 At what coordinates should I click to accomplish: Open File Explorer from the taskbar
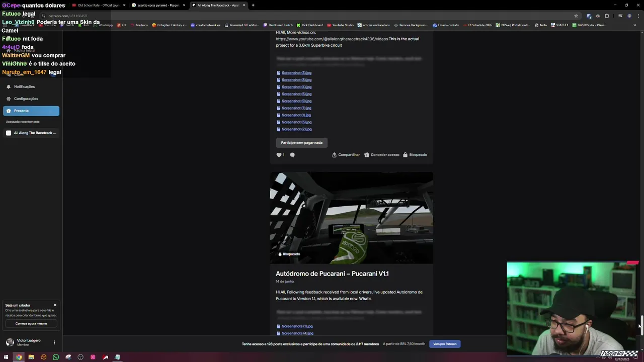pos(31,357)
